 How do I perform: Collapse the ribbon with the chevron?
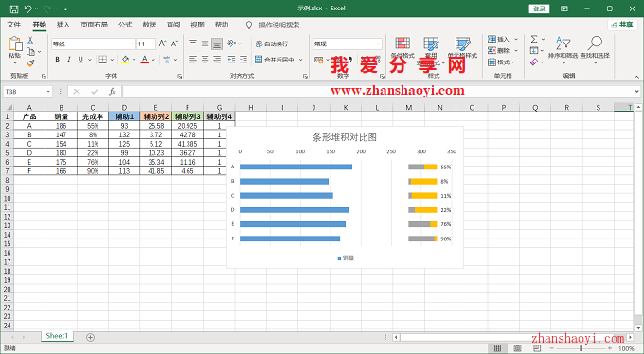coord(636,77)
